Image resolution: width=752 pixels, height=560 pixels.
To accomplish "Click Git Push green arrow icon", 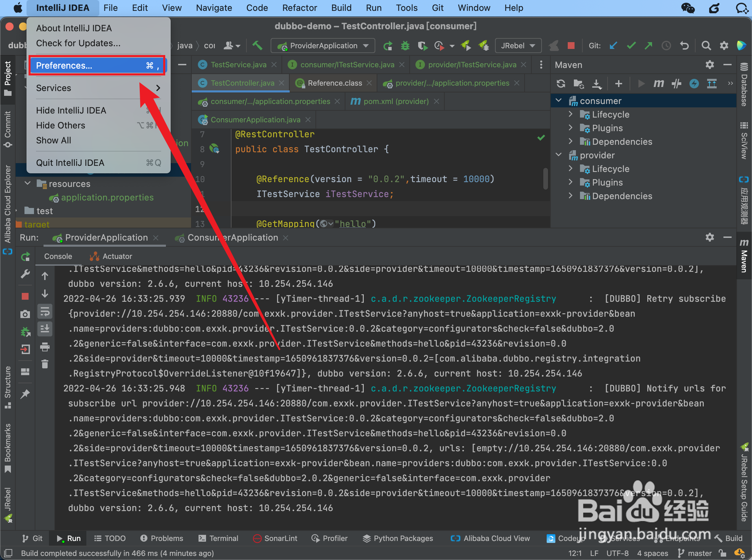I will pyautogui.click(x=648, y=46).
